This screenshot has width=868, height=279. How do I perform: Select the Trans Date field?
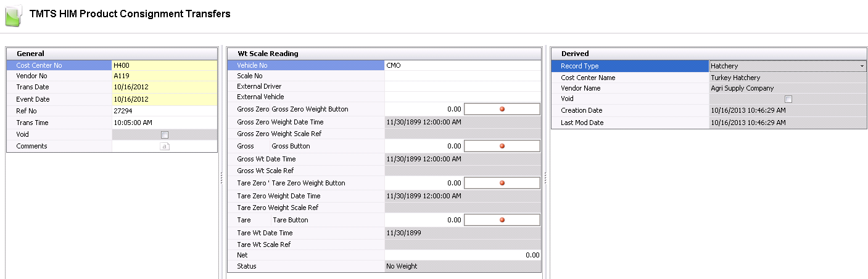pyautogui.click(x=163, y=87)
